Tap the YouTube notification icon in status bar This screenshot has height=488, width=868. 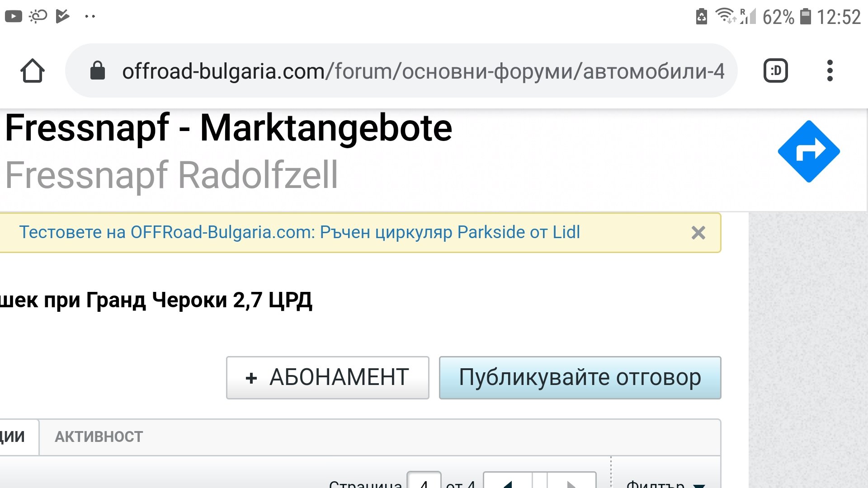pyautogui.click(x=14, y=17)
